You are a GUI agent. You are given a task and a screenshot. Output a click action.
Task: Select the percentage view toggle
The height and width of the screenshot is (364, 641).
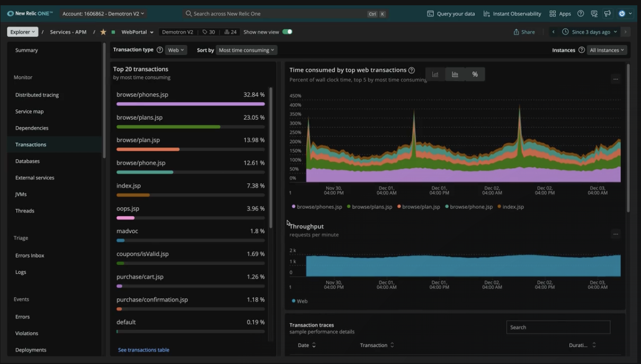click(x=474, y=74)
